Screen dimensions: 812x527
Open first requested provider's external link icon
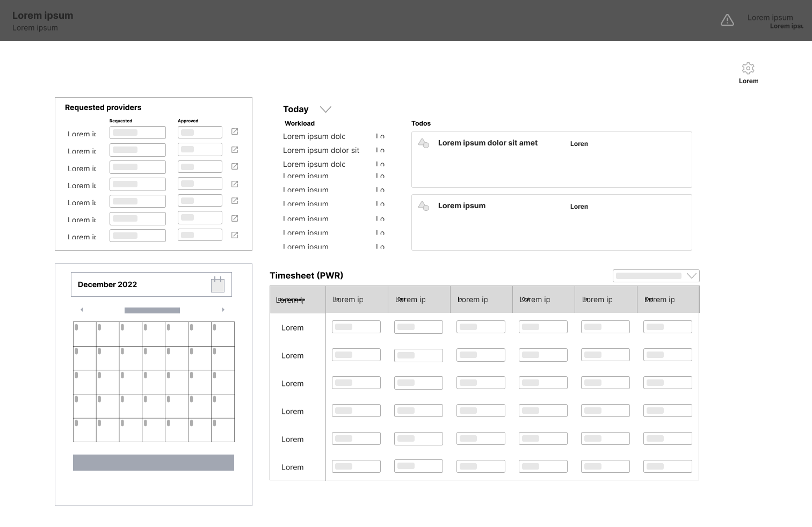pyautogui.click(x=235, y=131)
